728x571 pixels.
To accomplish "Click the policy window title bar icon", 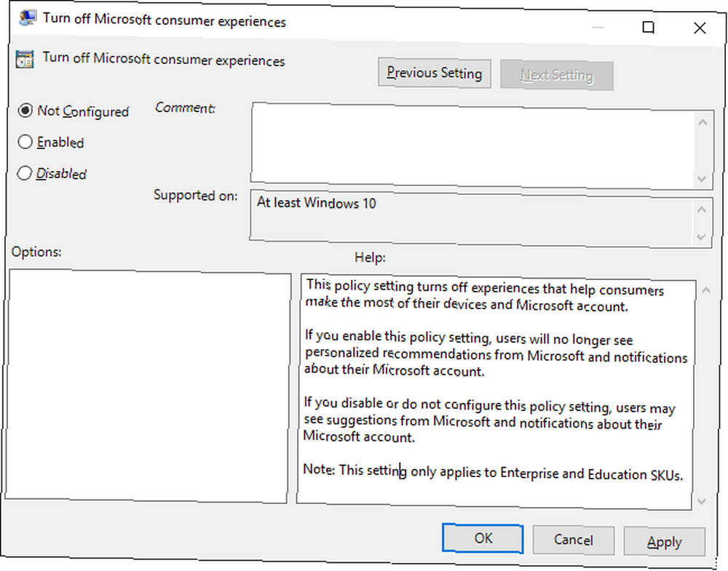I will point(28,17).
